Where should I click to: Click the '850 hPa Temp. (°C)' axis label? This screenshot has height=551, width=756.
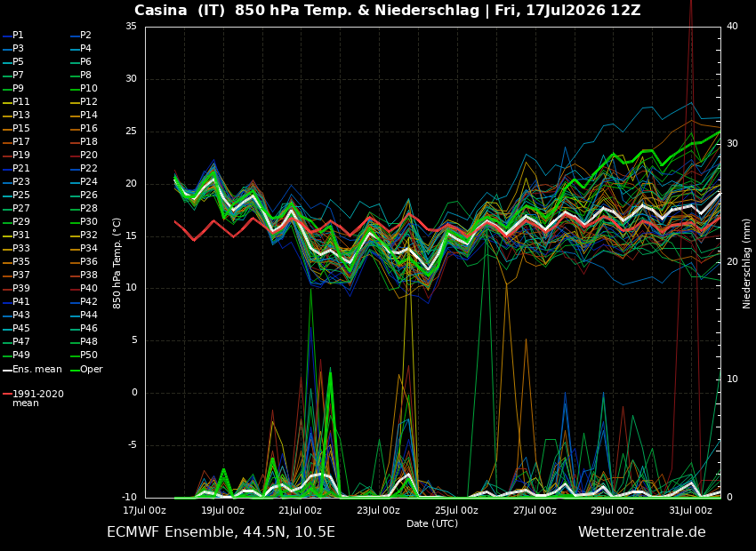pyautogui.click(x=117, y=263)
